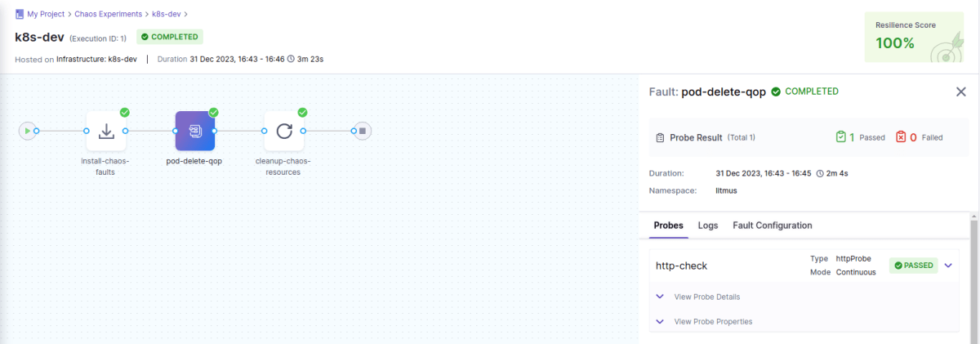Click the Probe Result clipboard icon
This screenshot has height=344, width=980.
coord(660,137)
